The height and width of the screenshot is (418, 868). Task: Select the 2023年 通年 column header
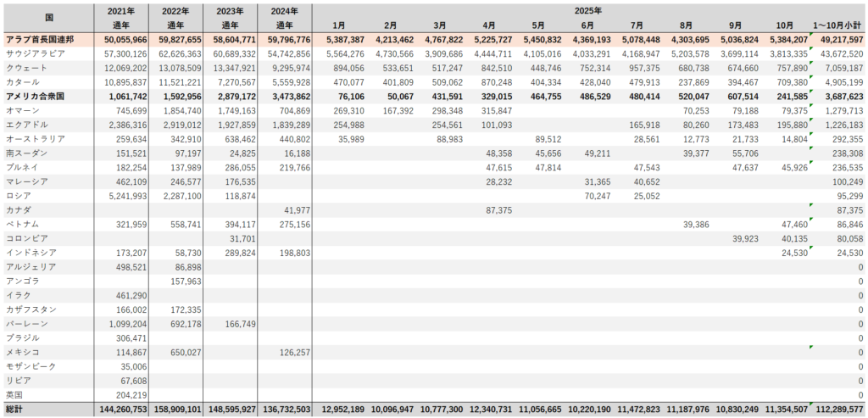pyautogui.click(x=231, y=18)
